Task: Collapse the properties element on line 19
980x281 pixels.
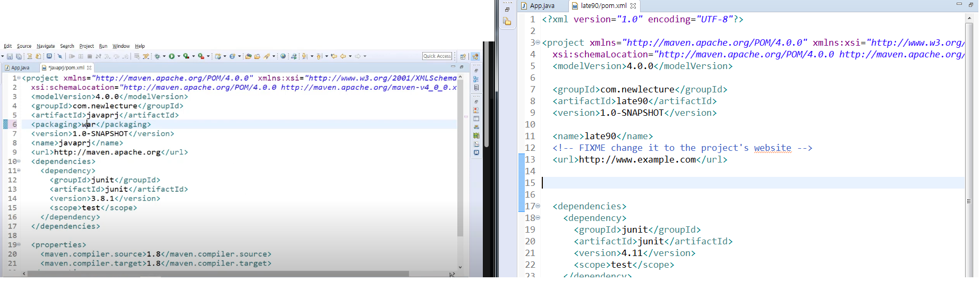Action: [x=19, y=244]
